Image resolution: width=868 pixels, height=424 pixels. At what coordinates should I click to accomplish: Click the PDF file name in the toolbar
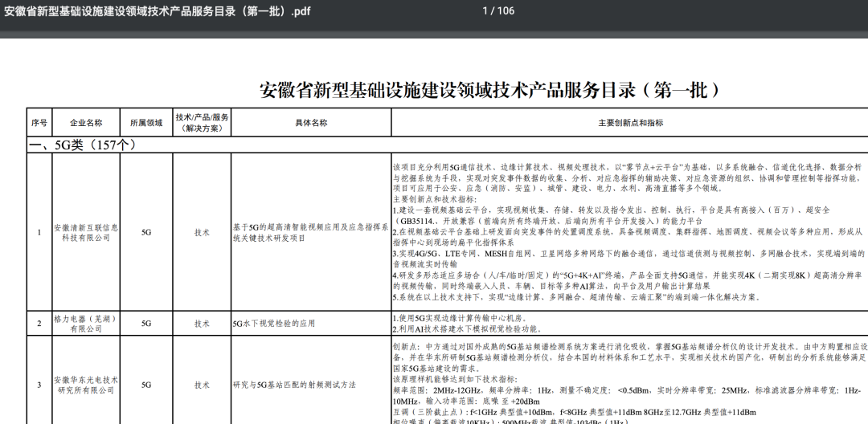pyautogui.click(x=157, y=11)
